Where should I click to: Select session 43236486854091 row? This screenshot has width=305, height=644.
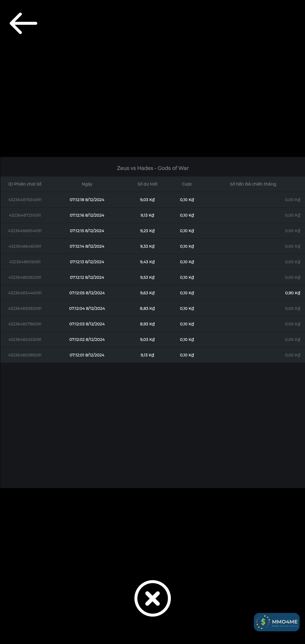tap(25, 231)
